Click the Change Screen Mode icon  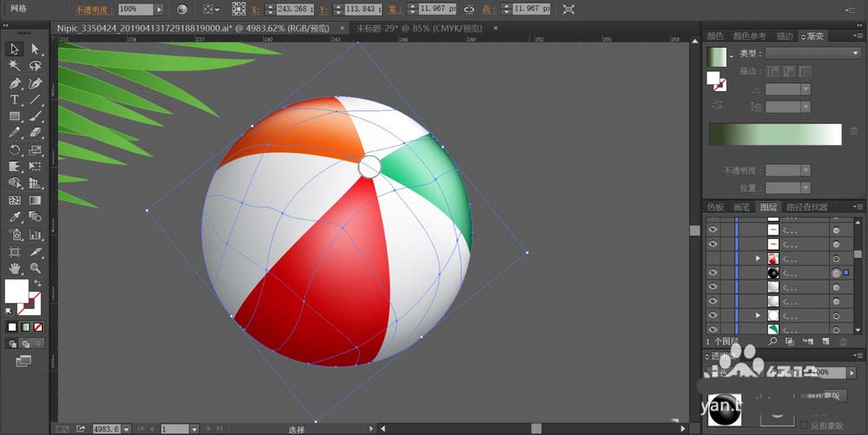pyautogui.click(x=23, y=361)
